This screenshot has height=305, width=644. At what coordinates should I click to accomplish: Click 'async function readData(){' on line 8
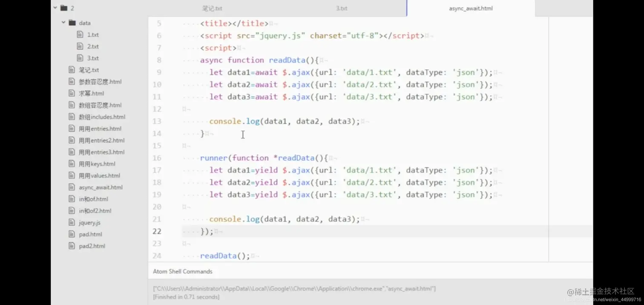pos(259,60)
